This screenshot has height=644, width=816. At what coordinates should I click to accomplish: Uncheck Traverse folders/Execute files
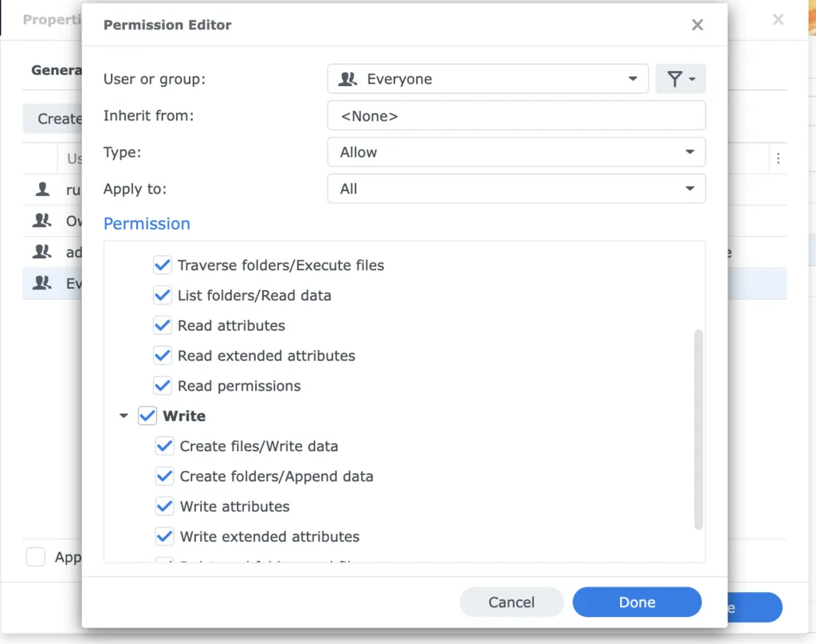(x=163, y=265)
